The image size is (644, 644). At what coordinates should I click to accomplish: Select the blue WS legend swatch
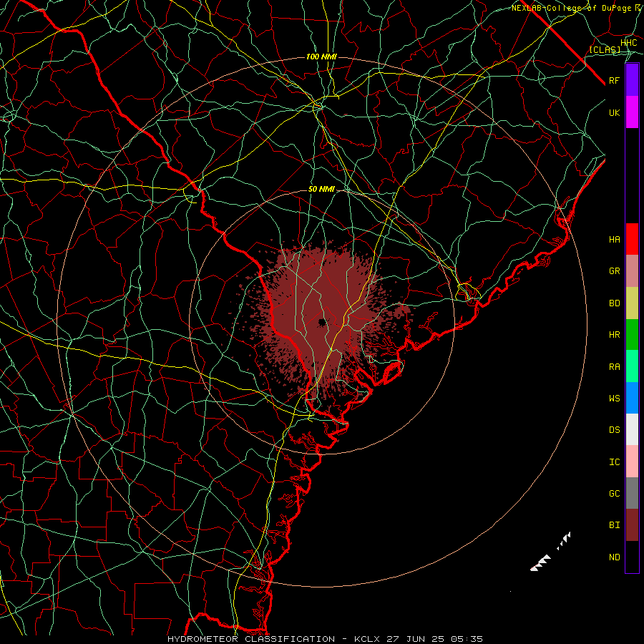pyautogui.click(x=632, y=398)
